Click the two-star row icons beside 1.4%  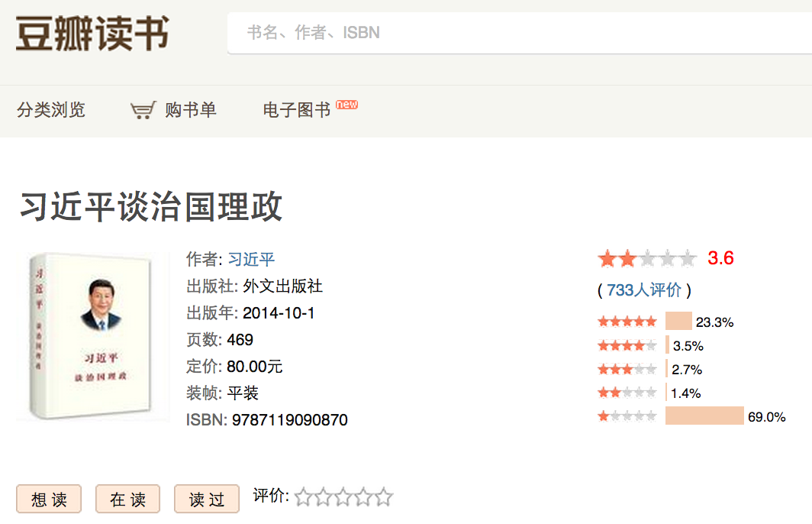click(627, 393)
